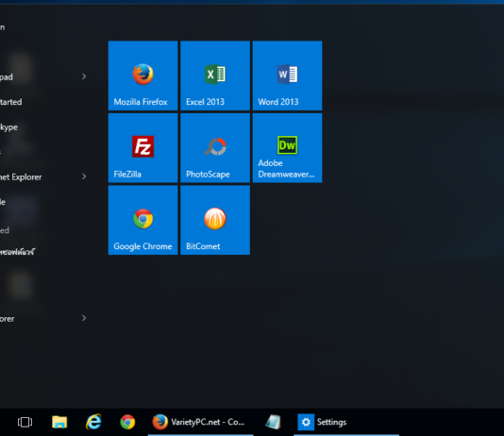Open the 'pad' start menu entry

tap(7, 77)
